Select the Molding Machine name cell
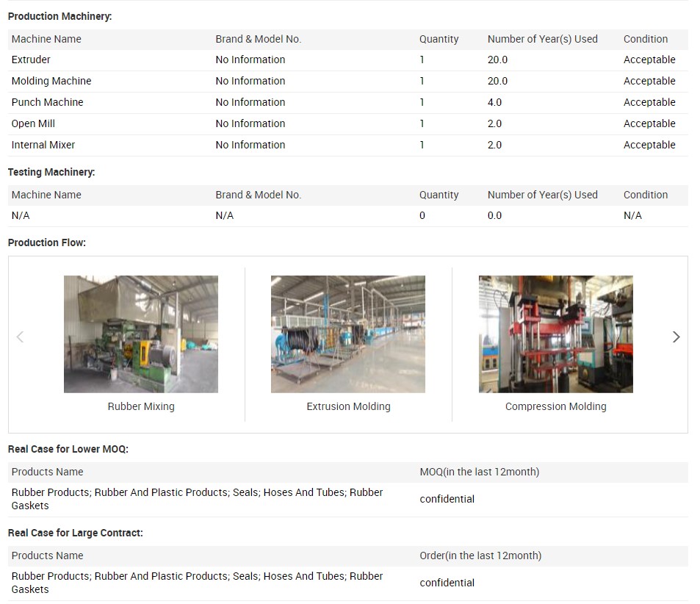This screenshot has width=700, height=604. [51, 81]
